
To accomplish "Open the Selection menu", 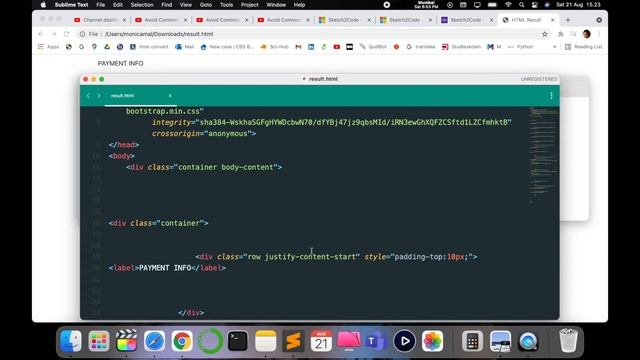I will [x=142, y=5].
